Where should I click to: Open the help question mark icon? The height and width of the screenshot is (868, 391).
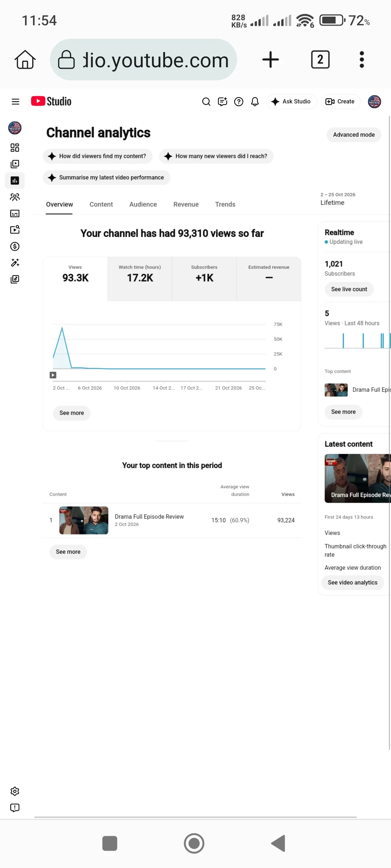[239, 102]
